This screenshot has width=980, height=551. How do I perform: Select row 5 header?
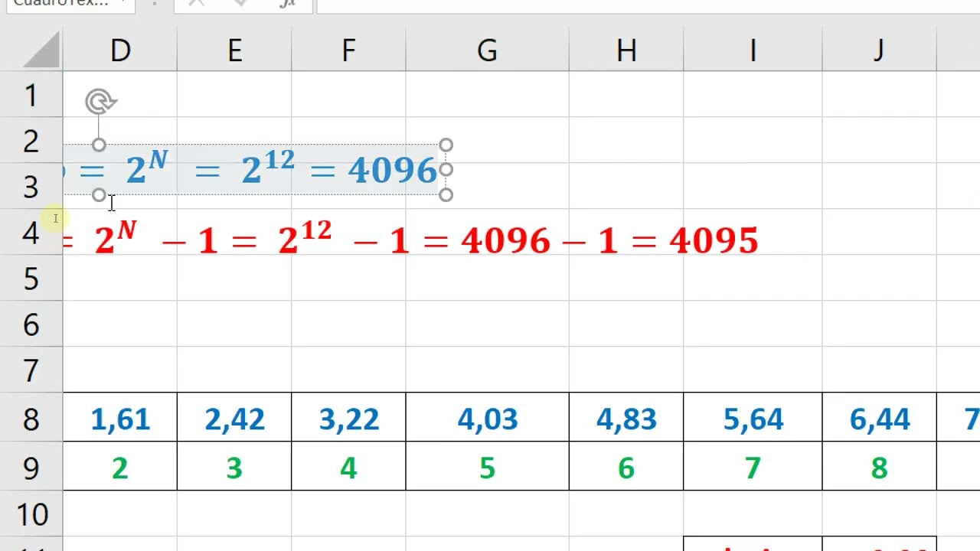(x=31, y=279)
